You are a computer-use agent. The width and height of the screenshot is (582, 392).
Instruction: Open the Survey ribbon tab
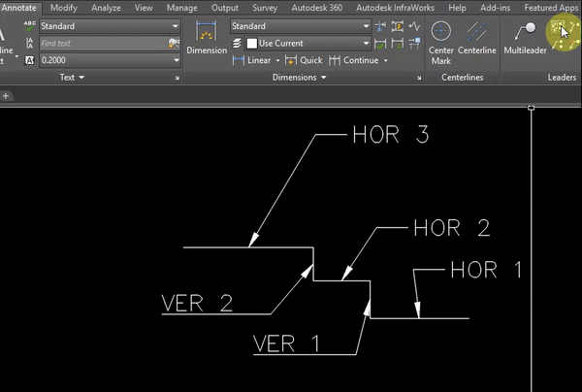coord(265,8)
